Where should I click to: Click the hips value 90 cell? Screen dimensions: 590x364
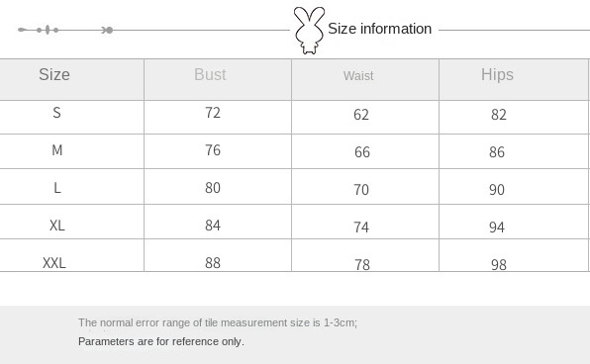497,190
